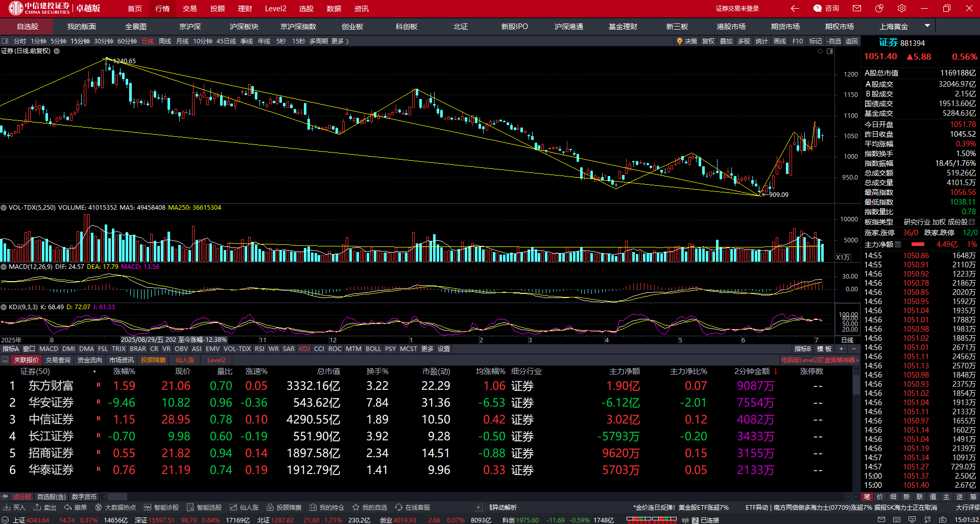Launch 在线客服 online support headset

[x=413, y=507]
